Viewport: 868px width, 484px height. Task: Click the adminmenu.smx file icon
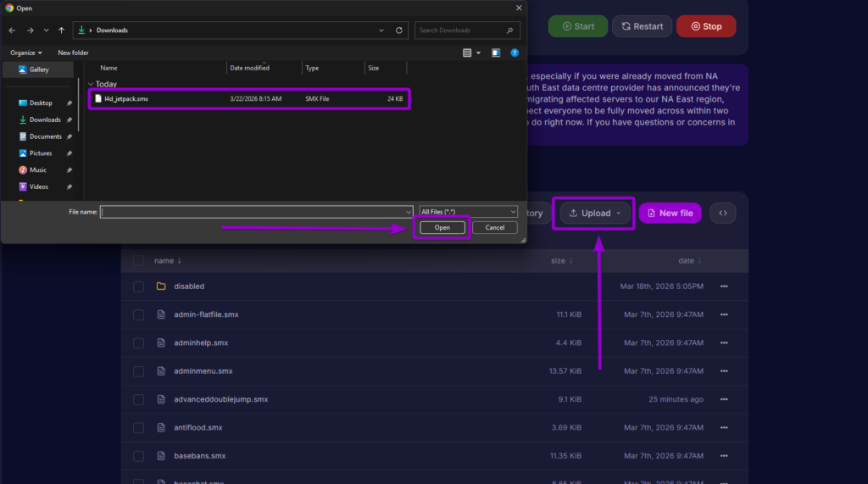[x=161, y=371]
